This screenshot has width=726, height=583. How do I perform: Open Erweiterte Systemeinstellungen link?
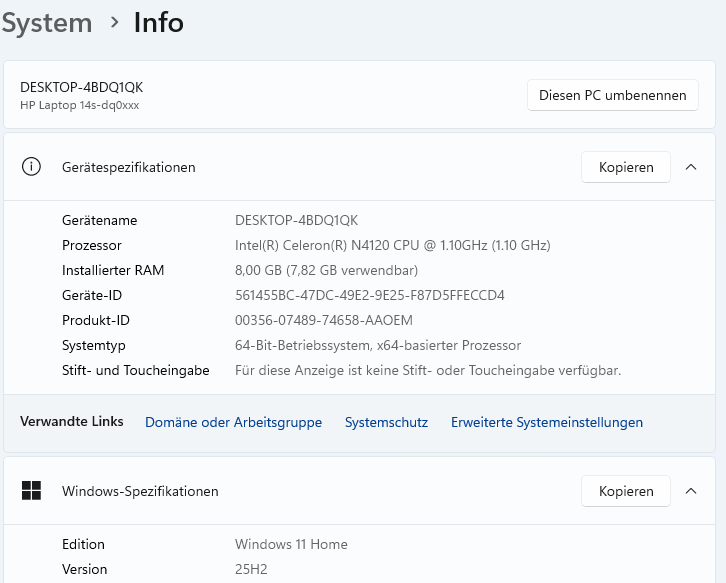tap(547, 422)
